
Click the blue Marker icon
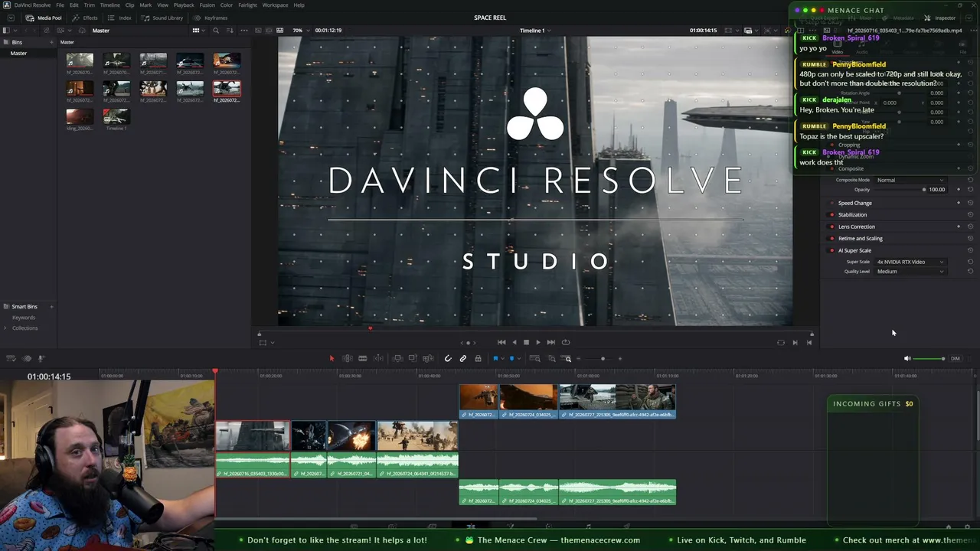511,358
